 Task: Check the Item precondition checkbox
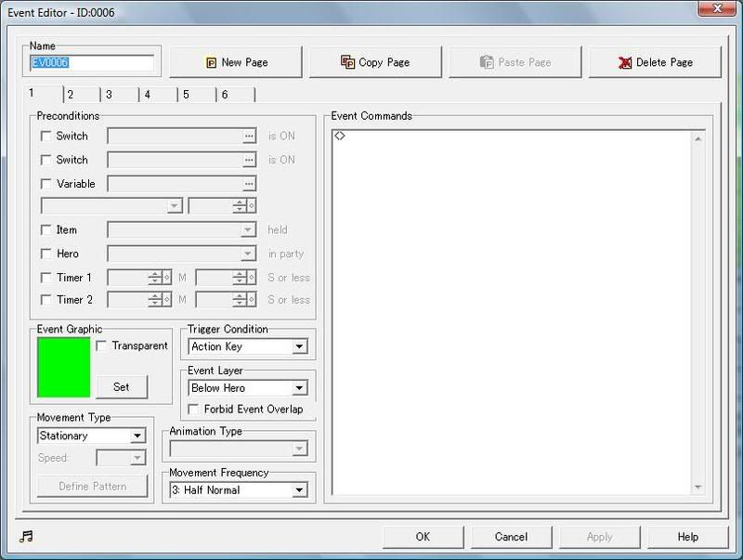point(46,230)
